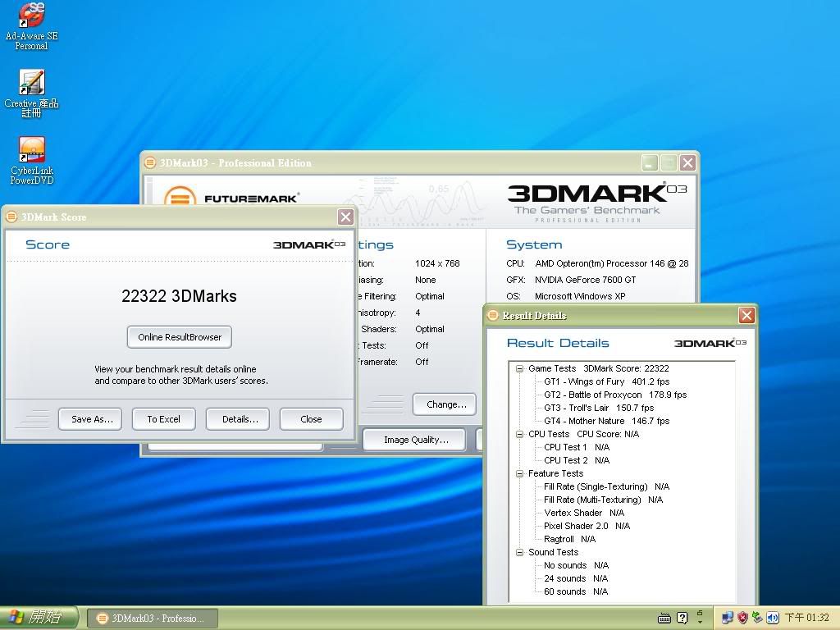Collapse the CPU Tests tree node
840x630 pixels.
(519, 434)
